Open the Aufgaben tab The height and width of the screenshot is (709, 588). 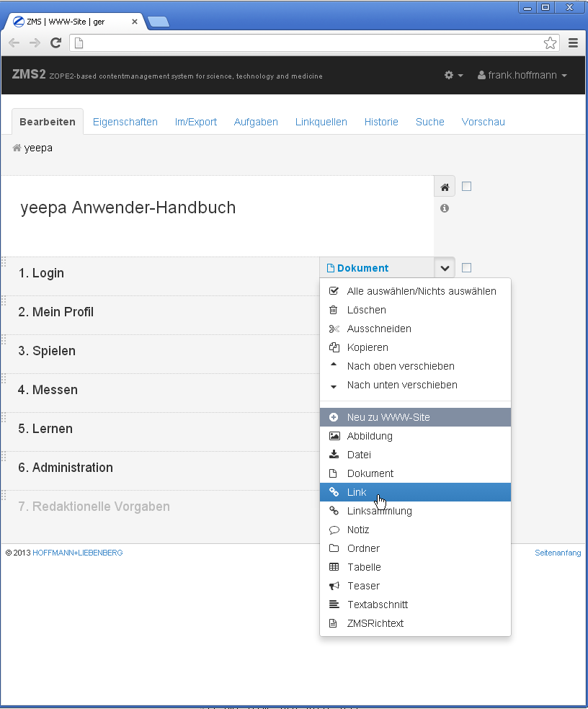pos(256,122)
